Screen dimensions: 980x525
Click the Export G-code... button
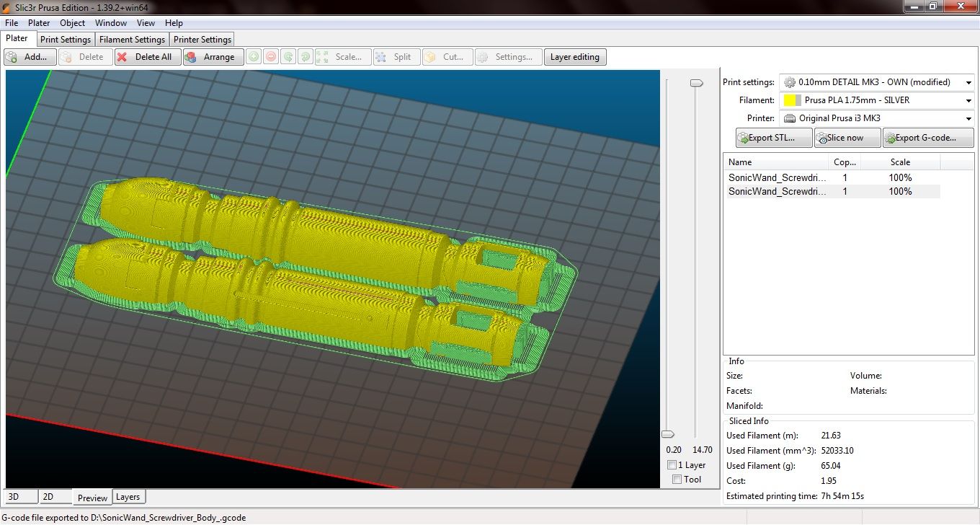coord(928,138)
